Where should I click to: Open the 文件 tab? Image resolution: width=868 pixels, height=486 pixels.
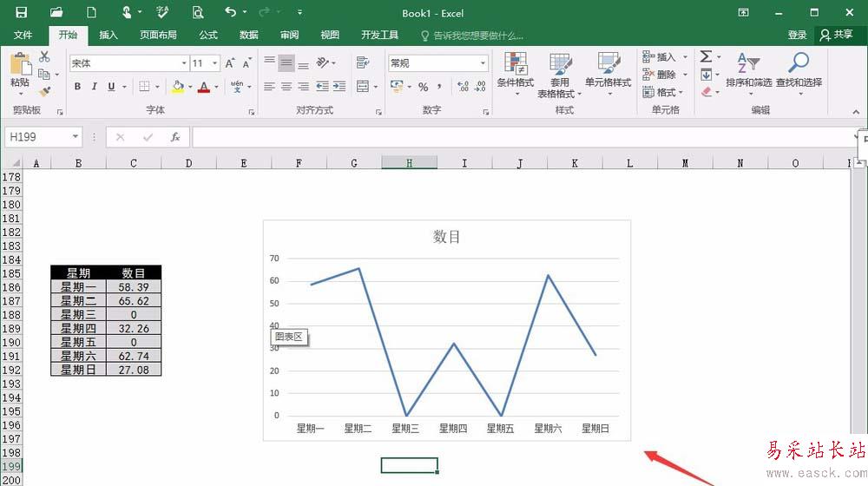[x=23, y=35]
